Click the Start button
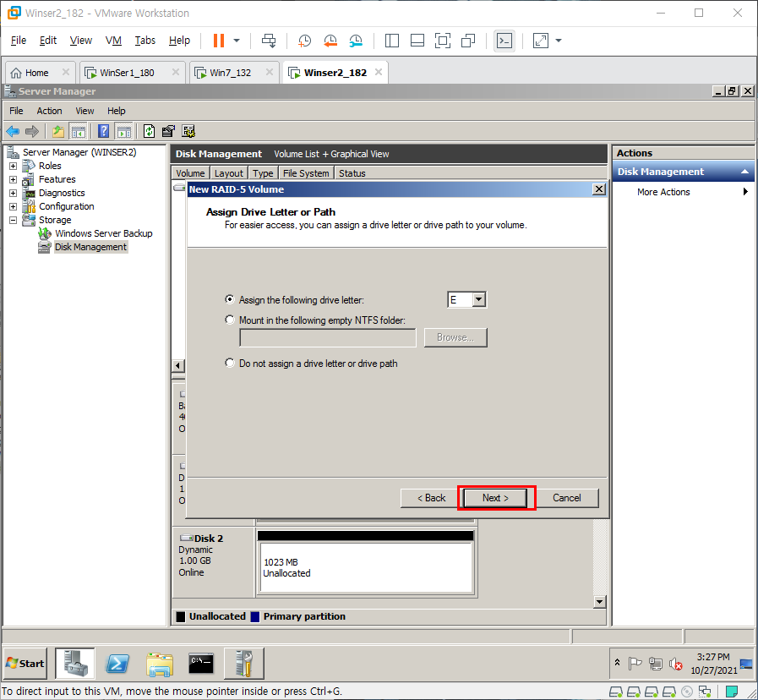The image size is (758, 700). click(x=25, y=664)
